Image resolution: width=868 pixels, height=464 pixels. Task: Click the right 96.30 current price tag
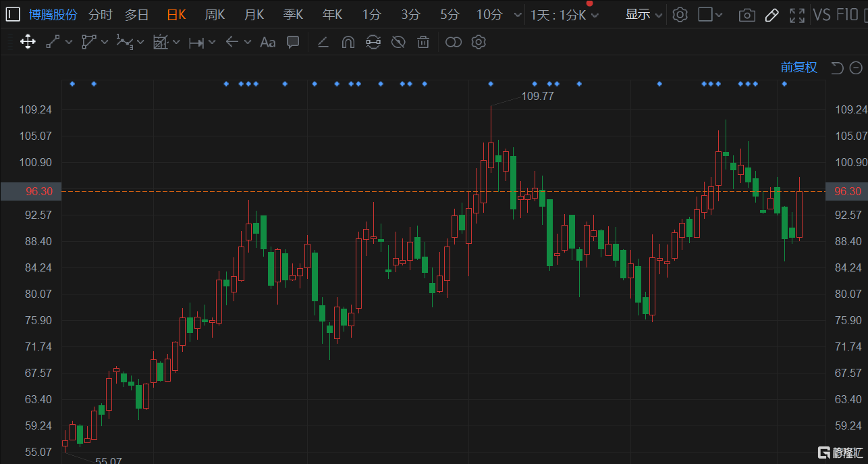click(848, 192)
